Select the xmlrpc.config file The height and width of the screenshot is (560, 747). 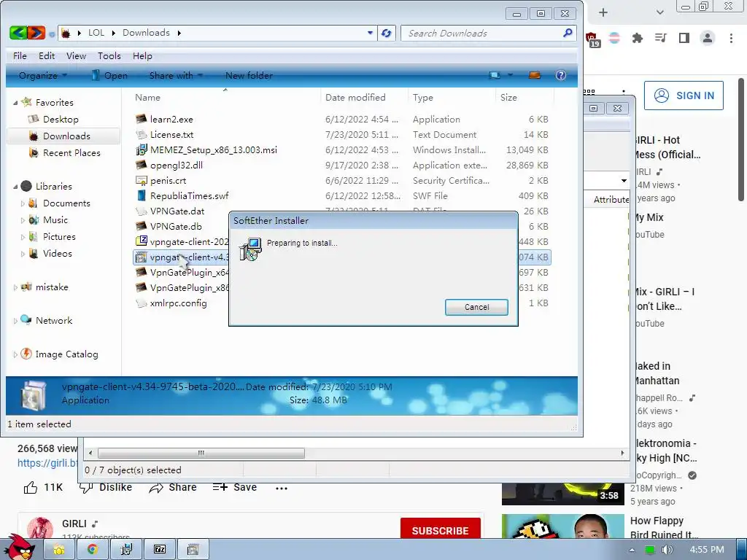[x=178, y=303]
